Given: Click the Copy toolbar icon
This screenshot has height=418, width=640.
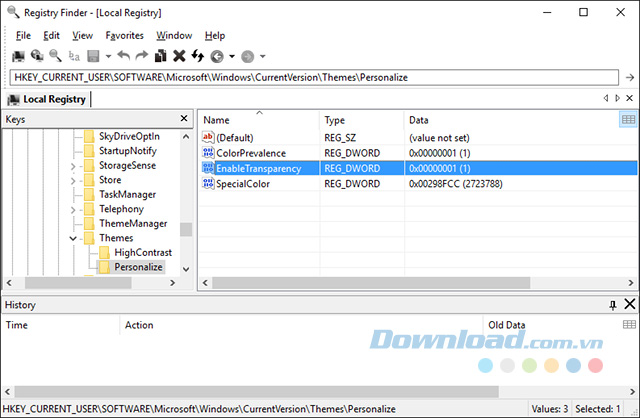Looking at the screenshot, I should (160, 56).
